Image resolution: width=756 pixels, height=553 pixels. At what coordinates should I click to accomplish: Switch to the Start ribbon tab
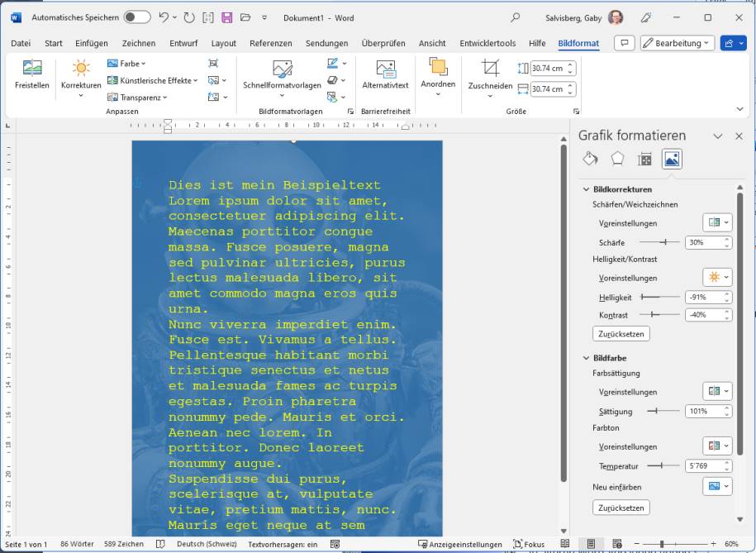coord(52,43)
